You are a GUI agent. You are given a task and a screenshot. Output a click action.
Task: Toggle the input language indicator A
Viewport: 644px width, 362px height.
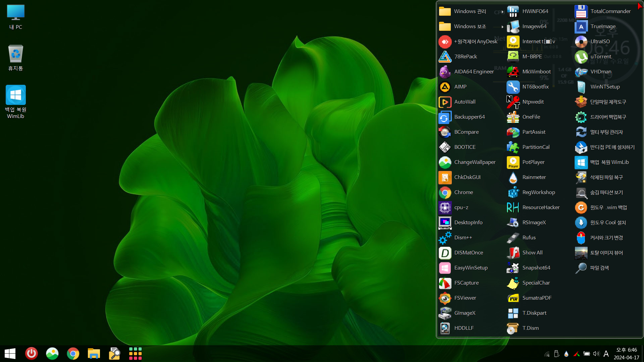(x=606, y=354)
